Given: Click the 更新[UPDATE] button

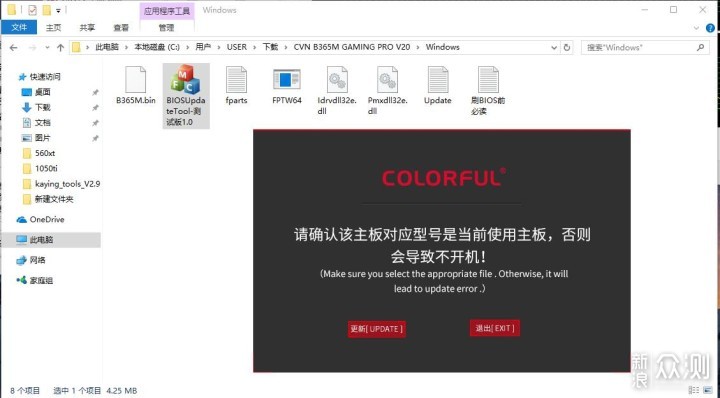Looking at the screenshot, I should (377, 329).
